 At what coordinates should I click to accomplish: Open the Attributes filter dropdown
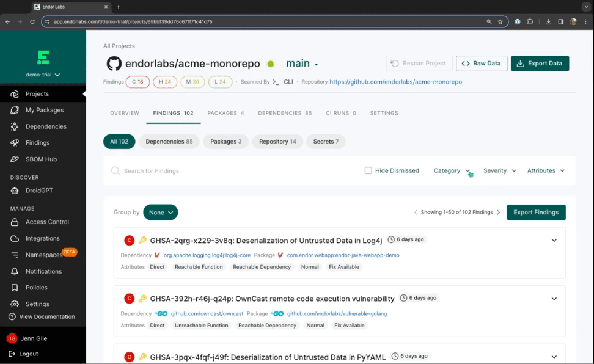click(546, 171)
